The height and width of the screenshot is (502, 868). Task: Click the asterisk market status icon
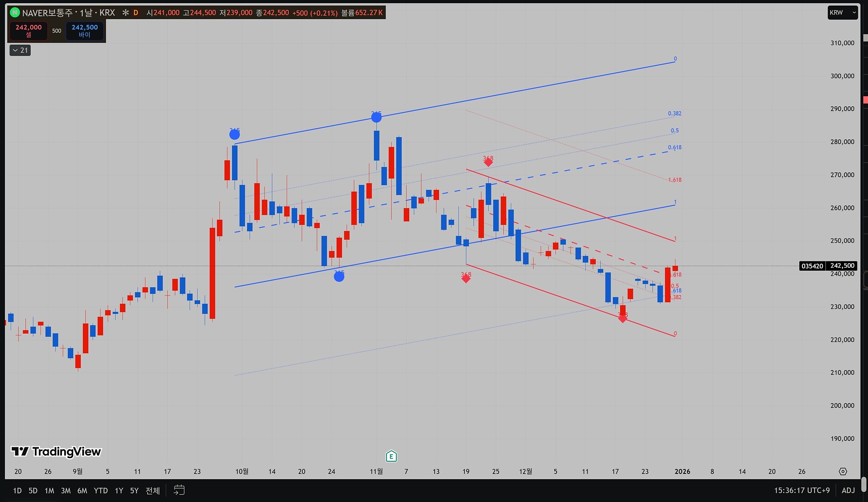pos(125,13)
